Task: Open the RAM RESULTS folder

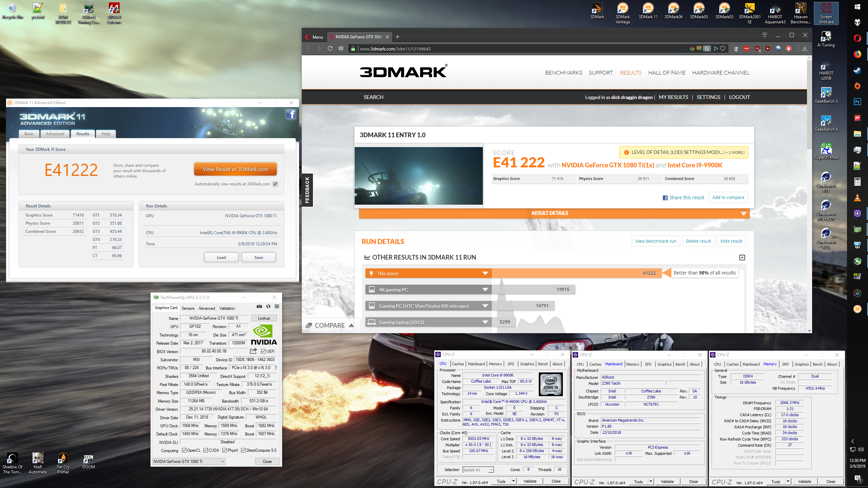Action: point(63,14)
